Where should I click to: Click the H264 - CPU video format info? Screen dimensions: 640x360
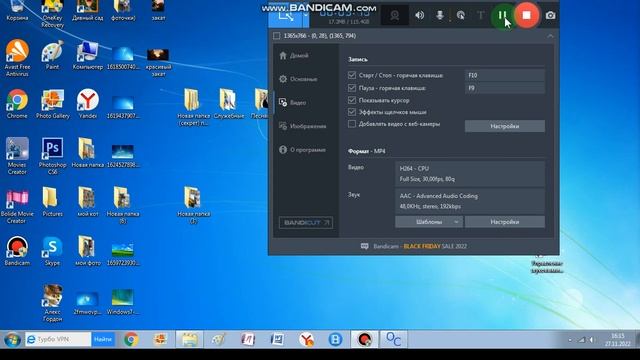pos(469,173)
